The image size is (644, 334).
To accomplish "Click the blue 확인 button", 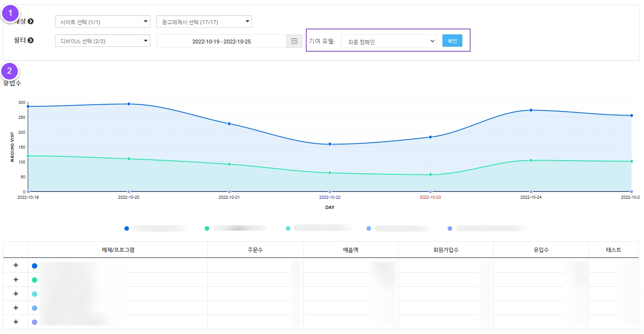I will 452,41.
